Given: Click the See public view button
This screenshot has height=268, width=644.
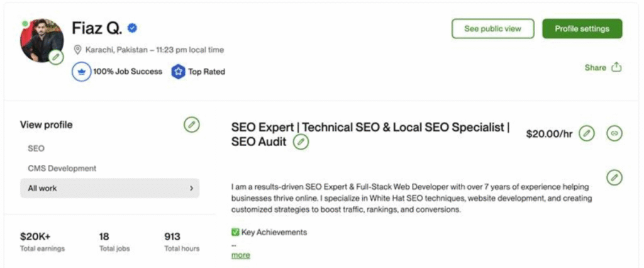Looking at the screenshot, I should click(492, 28).
